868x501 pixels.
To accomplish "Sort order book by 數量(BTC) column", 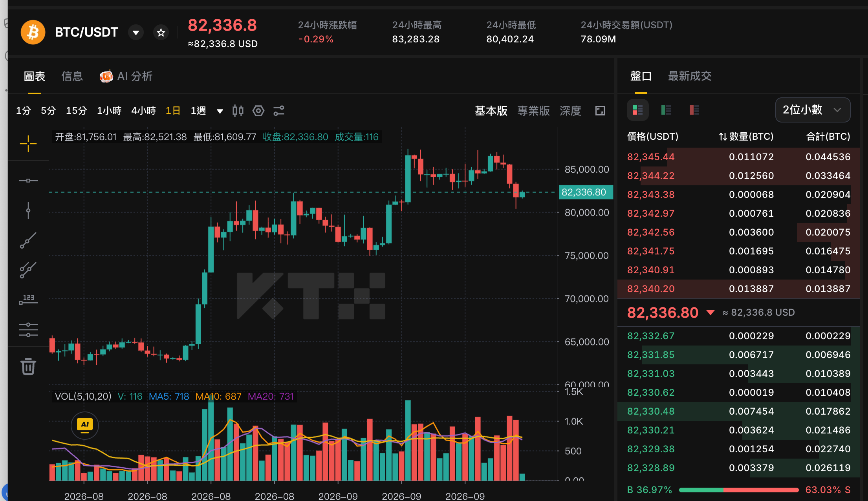I will (746, 137).
